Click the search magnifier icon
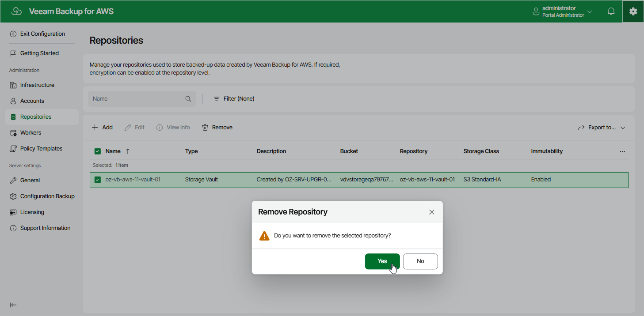Image resolution: width=644 pixels, height=316 pixels. pyautogui.click(x=188, y=99)
